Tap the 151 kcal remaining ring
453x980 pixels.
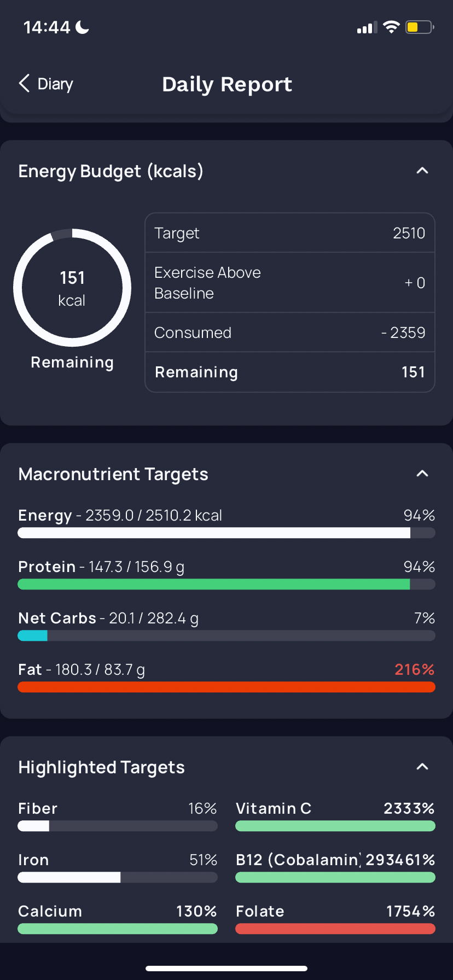[x=72, y=288]
